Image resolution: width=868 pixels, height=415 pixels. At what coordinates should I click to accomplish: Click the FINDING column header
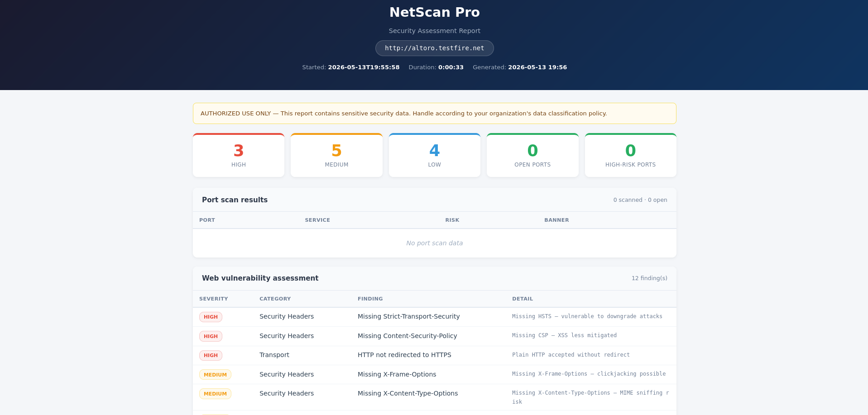[x=370, y=299]
